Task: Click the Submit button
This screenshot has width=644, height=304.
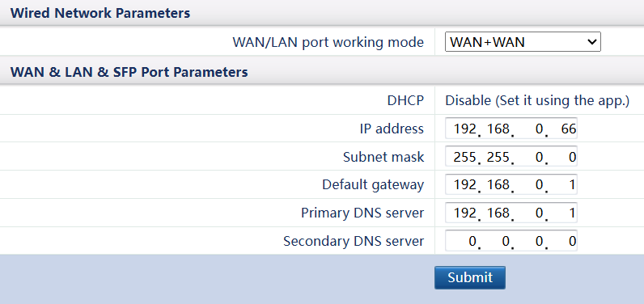Action: coord(470,278)
